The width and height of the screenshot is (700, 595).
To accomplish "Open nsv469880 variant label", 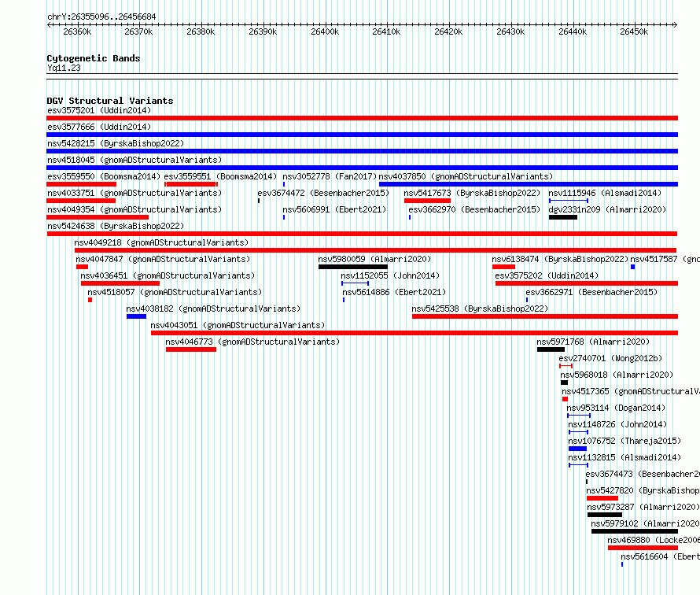I will (x=654, y=540).
